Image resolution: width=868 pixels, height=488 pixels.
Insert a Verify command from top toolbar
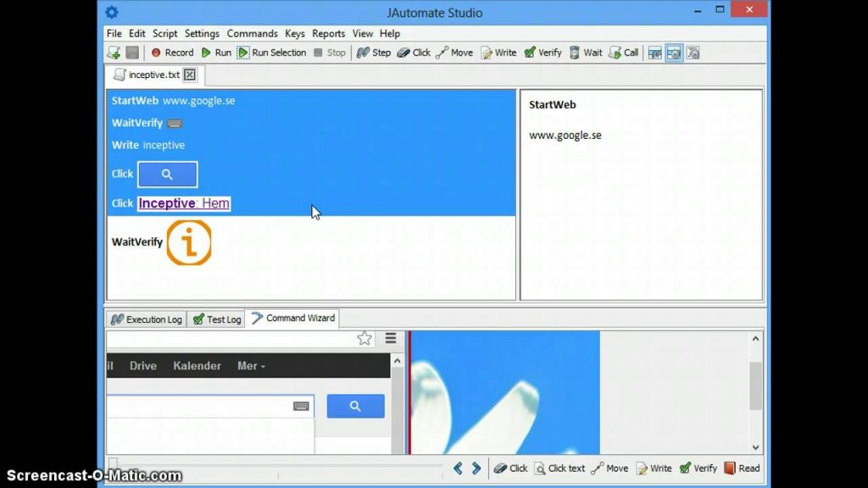(x=542, y=53)
